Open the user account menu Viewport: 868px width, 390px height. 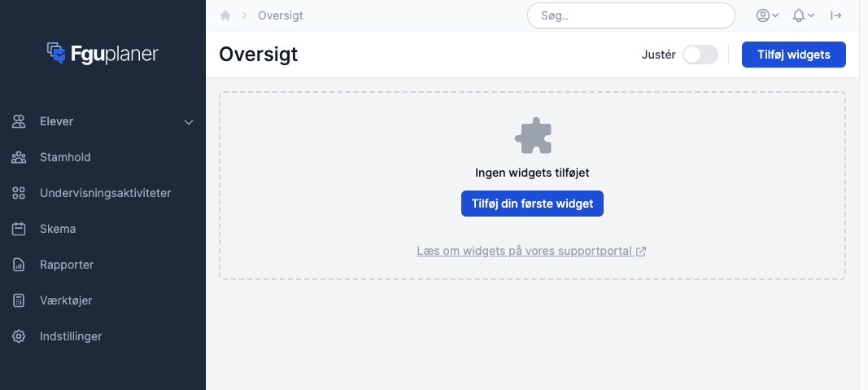pyautogui.click(x=767, y=15)
